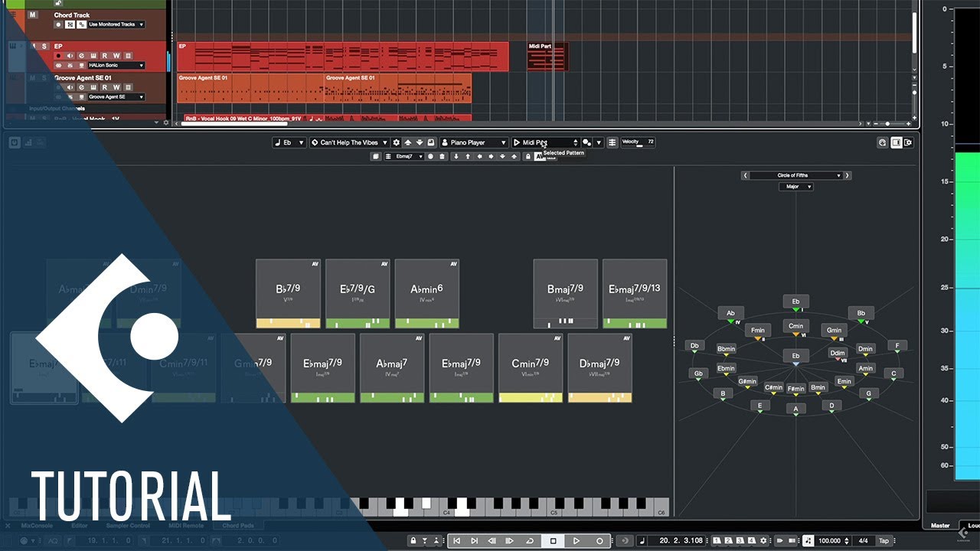Viewport: 980px width, 551px height.
Task: Click the voicing down arrow in pad toolbar
Action: [x=456, y=156]
